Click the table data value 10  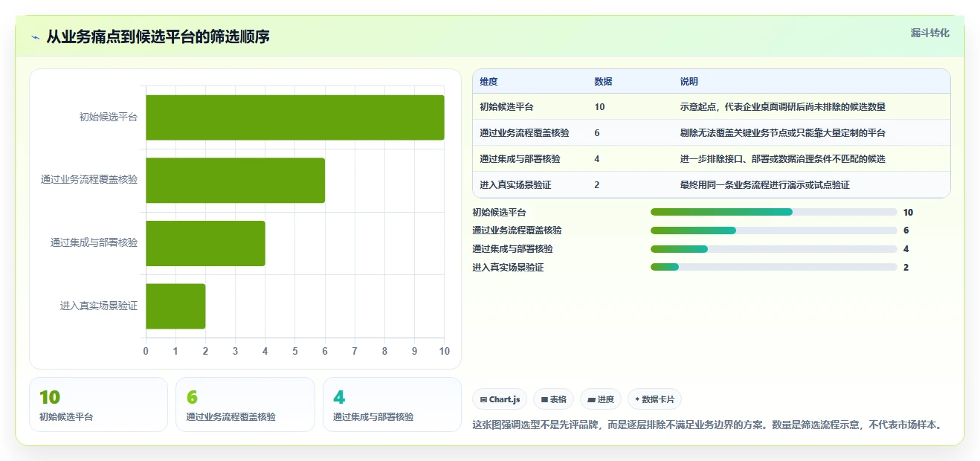click(x=599, y=107)
